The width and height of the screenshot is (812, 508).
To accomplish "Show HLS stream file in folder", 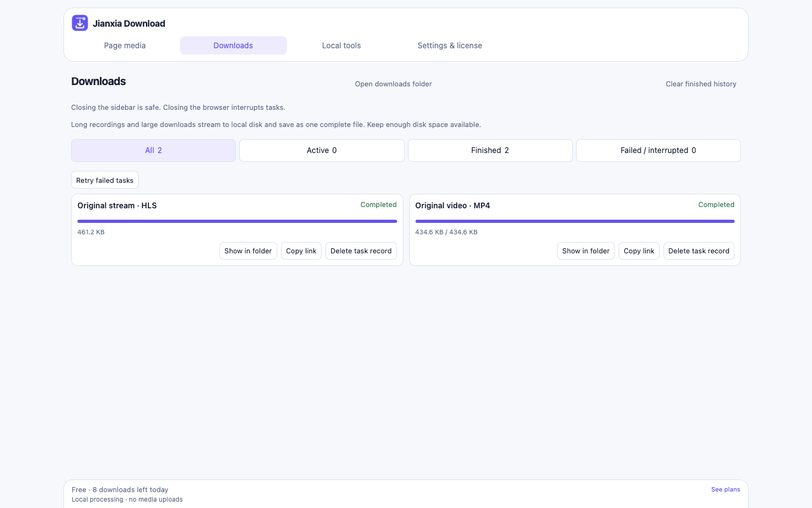I will tap(248, 251).
